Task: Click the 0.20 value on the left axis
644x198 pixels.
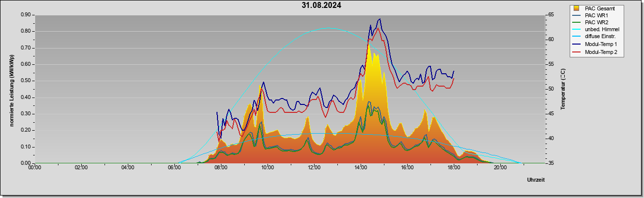Action: click(x=26, y=130)
